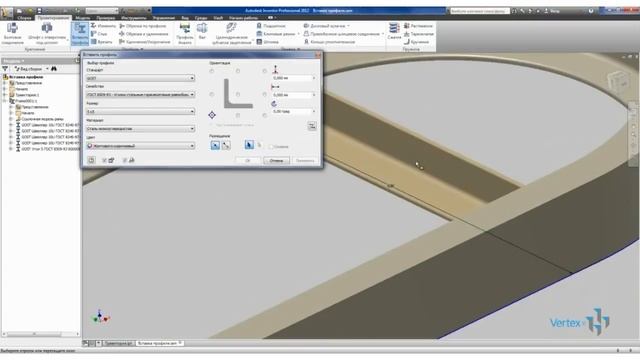Select center orientation radio button
The width and height of the screenshot is (640, 360).
coord(238,94)
